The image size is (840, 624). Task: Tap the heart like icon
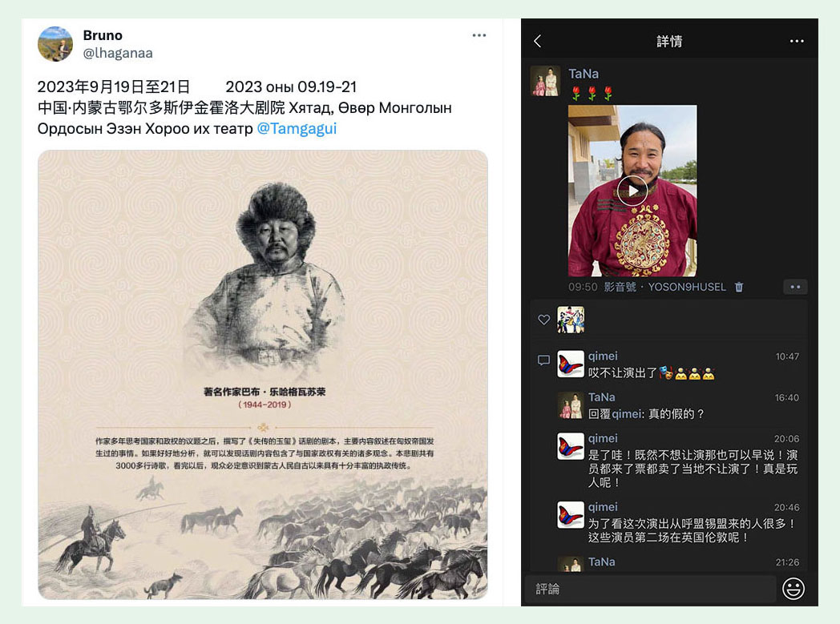click(543, 320)
